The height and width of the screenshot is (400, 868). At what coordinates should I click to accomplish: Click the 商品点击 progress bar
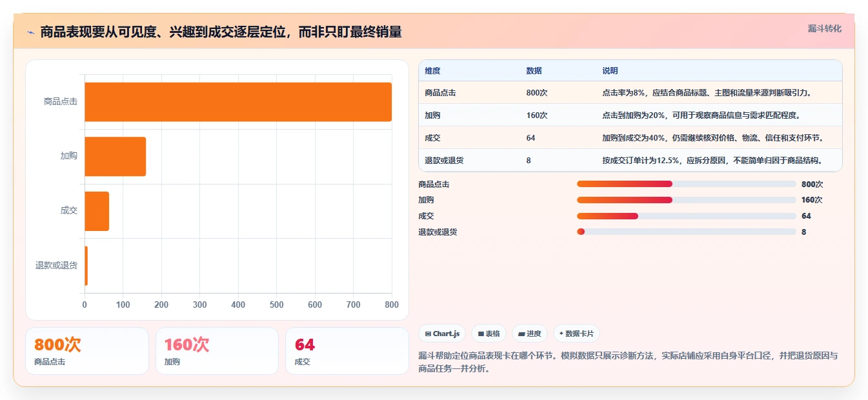pos(686,184)
